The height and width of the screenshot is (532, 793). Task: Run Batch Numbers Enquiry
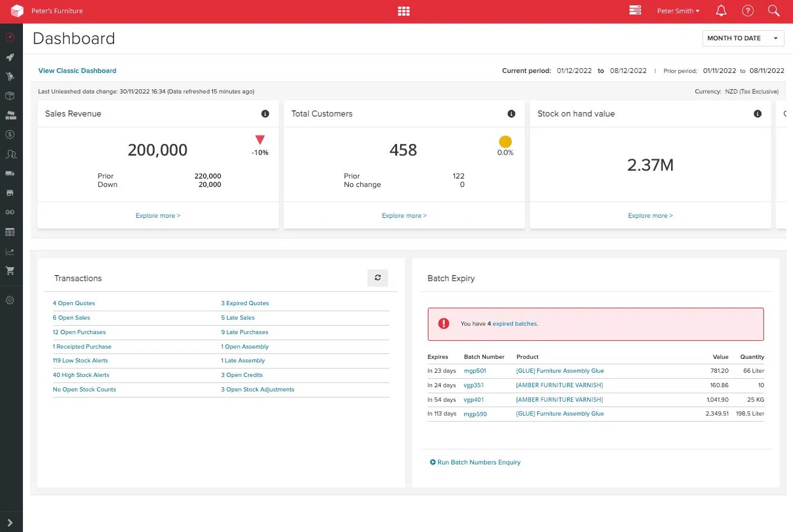[476, 462]
